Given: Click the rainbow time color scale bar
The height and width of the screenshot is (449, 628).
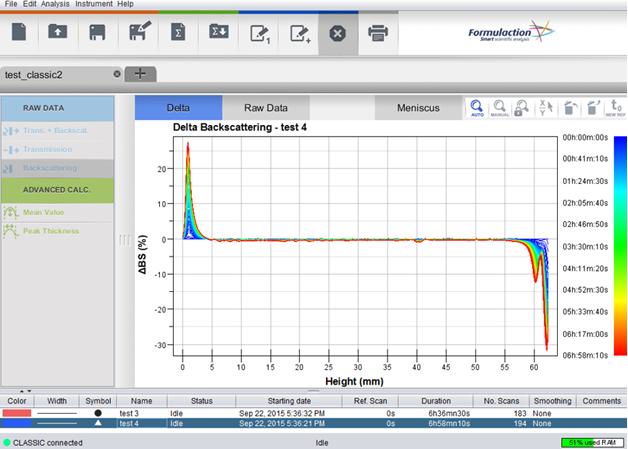Looking at the screenshot, I should [x=620, y=246].
